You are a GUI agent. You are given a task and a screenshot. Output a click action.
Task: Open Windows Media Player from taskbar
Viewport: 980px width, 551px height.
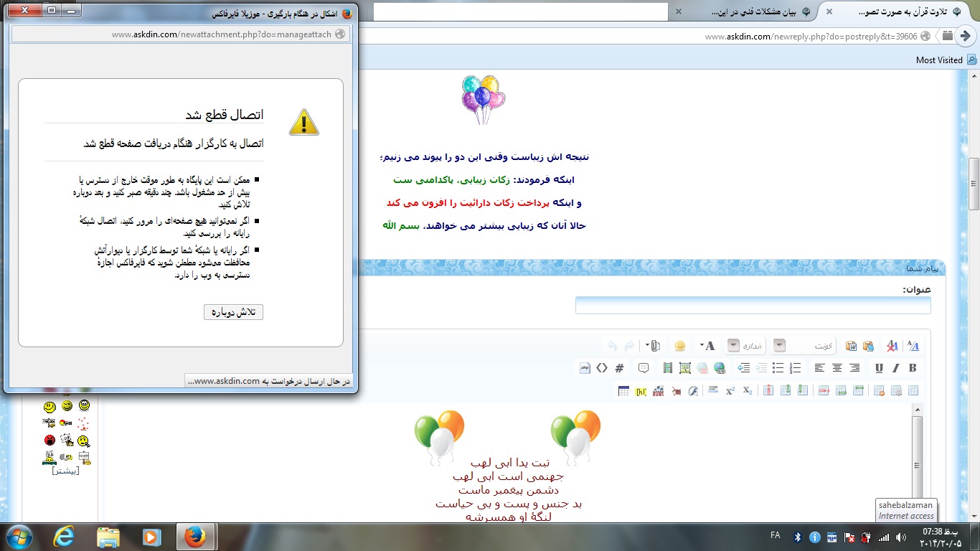[x=151, y=537]
